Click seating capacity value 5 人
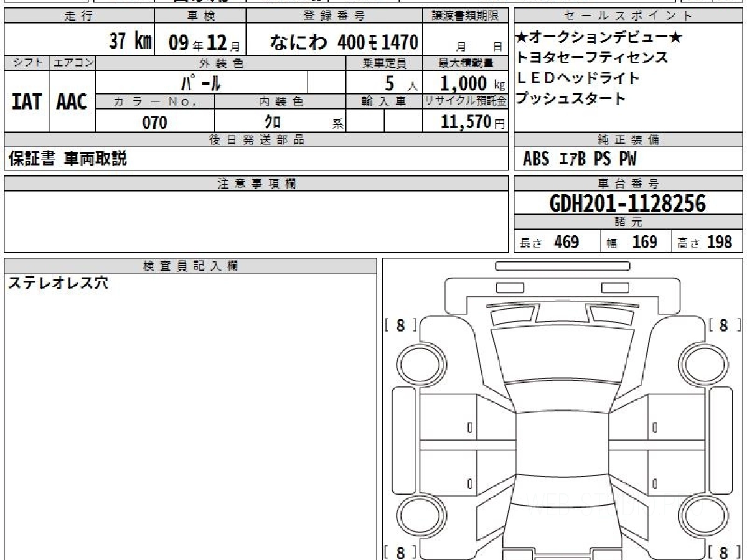Screen dimensions: 747x560 402,83
